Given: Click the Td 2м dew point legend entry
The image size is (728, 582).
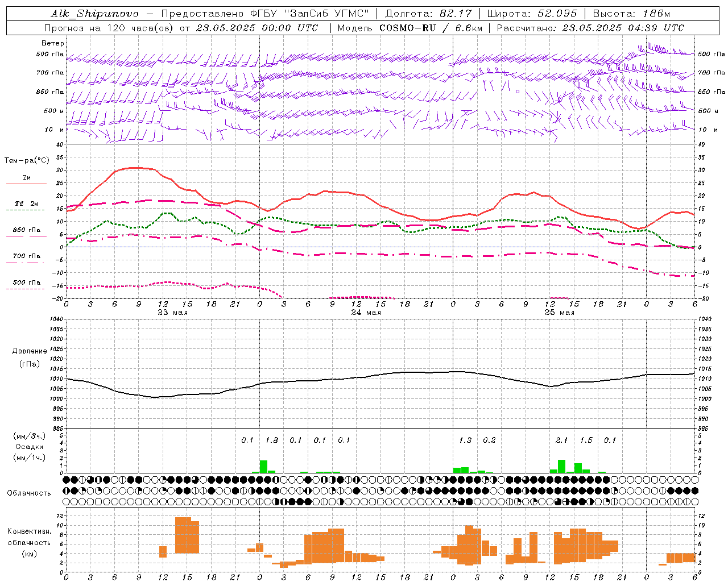Looking at the screenshot, I should (x=27, y=203).
